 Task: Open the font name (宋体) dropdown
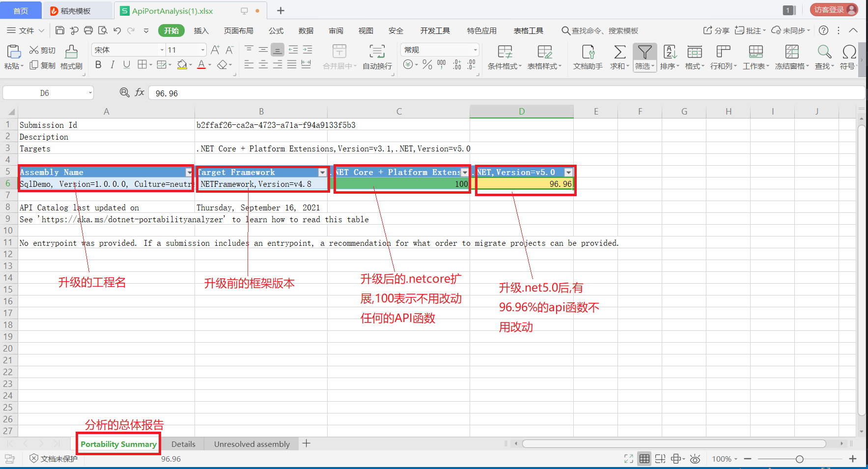click(x=162, y=50)
